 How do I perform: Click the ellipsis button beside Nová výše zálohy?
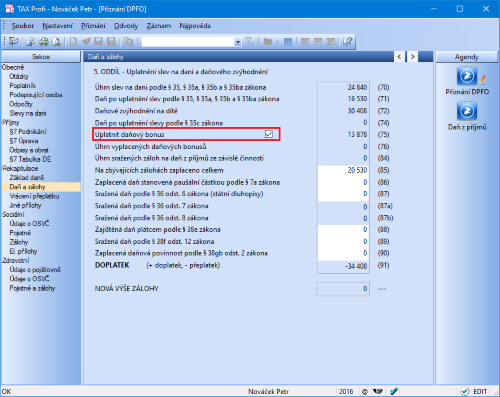[382, 289]
